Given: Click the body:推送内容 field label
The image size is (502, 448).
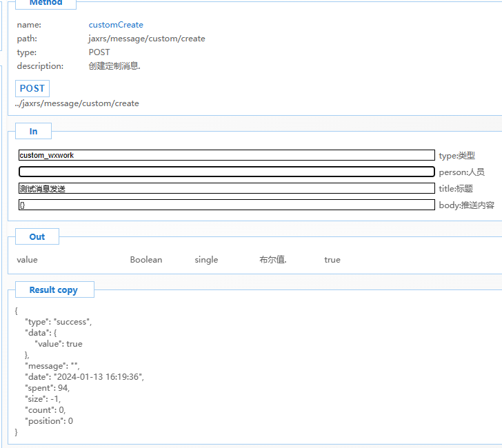Looking at the screenshot, I should tap(466, 205).
